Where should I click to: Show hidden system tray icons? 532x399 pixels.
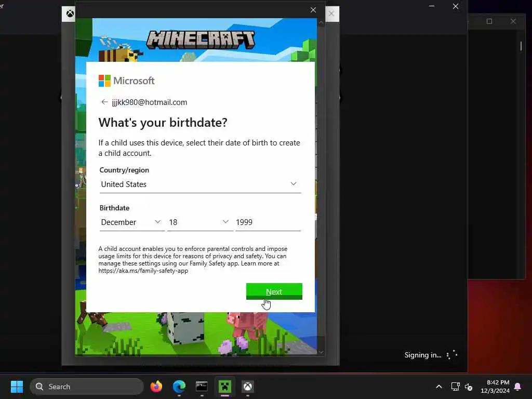[438, 387]
